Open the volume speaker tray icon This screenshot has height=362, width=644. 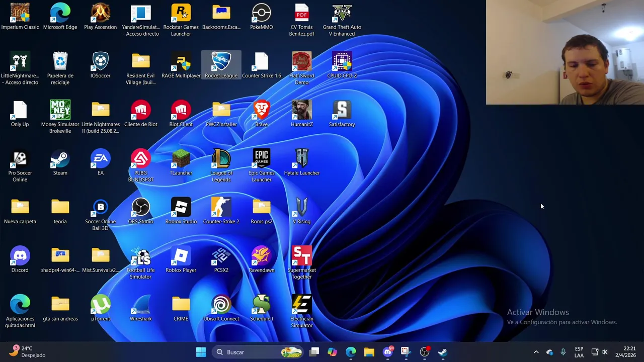pos(604,352)
